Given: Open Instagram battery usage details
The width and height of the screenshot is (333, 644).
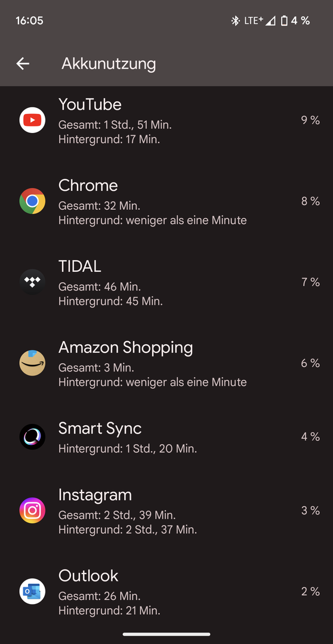Looking at the screenshot, I should (x=166, y=510).
